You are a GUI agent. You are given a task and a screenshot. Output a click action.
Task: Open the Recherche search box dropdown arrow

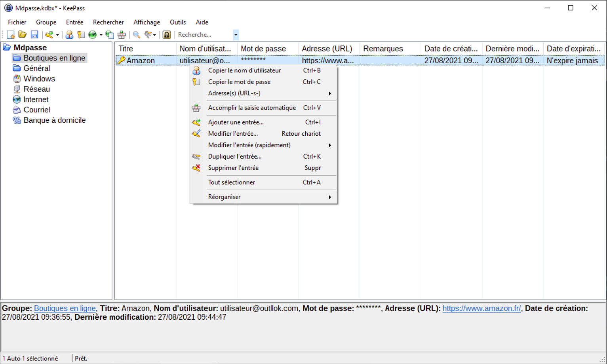(236, 35)
